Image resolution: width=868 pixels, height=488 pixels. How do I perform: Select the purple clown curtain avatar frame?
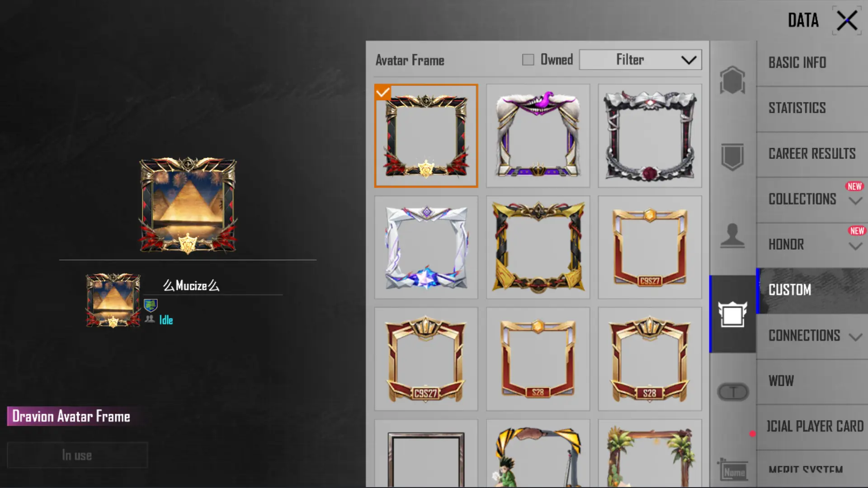pos(538,136)
